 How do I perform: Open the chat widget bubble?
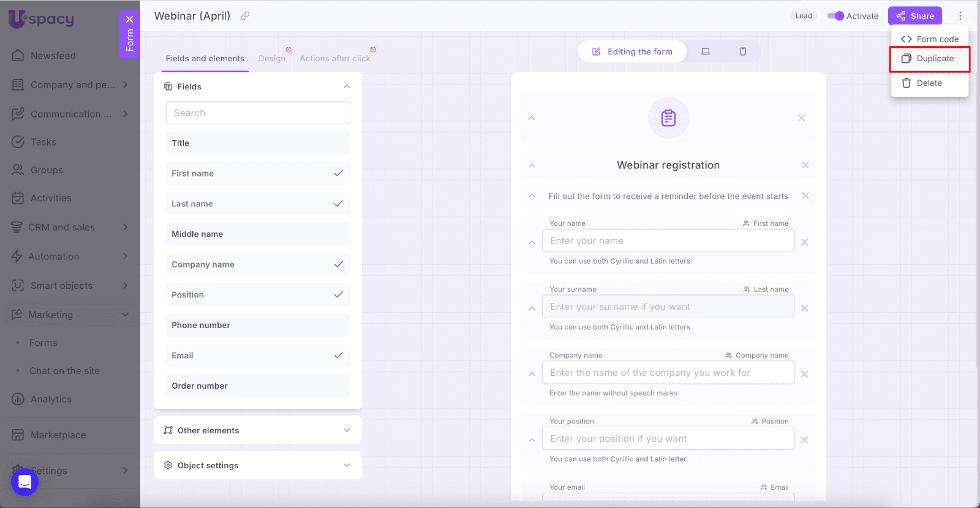point(24,482)
